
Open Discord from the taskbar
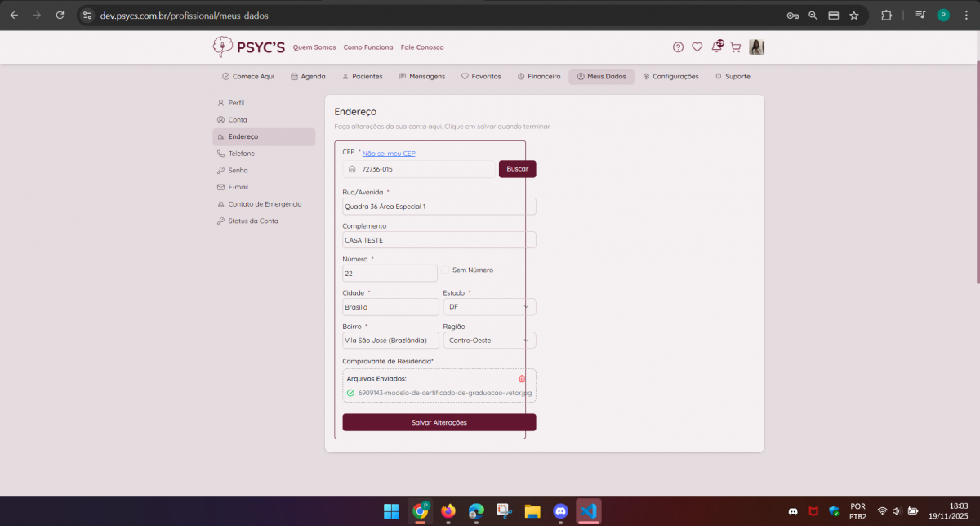tap(560, 511)
